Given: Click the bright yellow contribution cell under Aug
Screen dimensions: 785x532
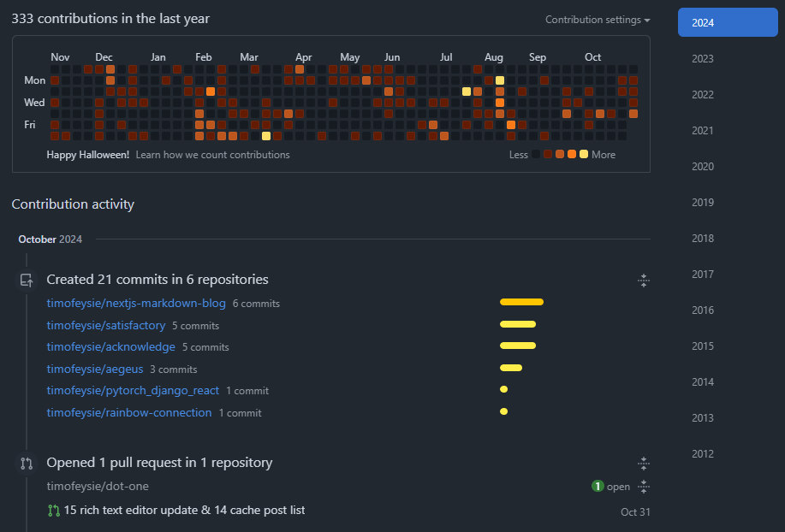Looking at the screenshot, I should [500, 80].
